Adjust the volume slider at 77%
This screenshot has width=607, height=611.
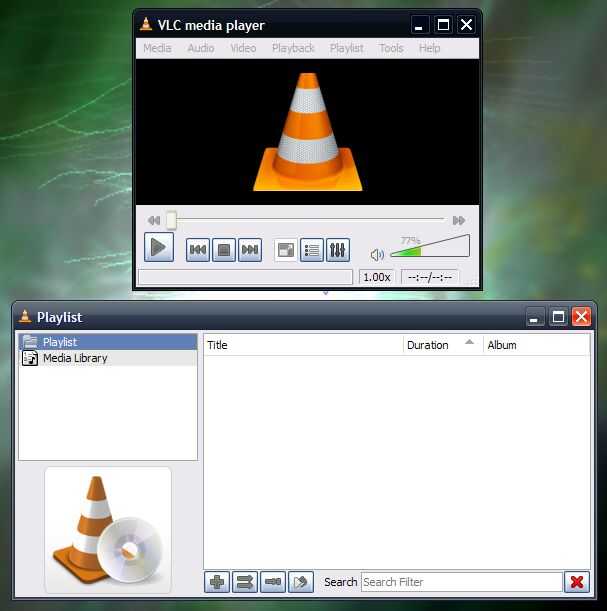[x=430, y=246]
